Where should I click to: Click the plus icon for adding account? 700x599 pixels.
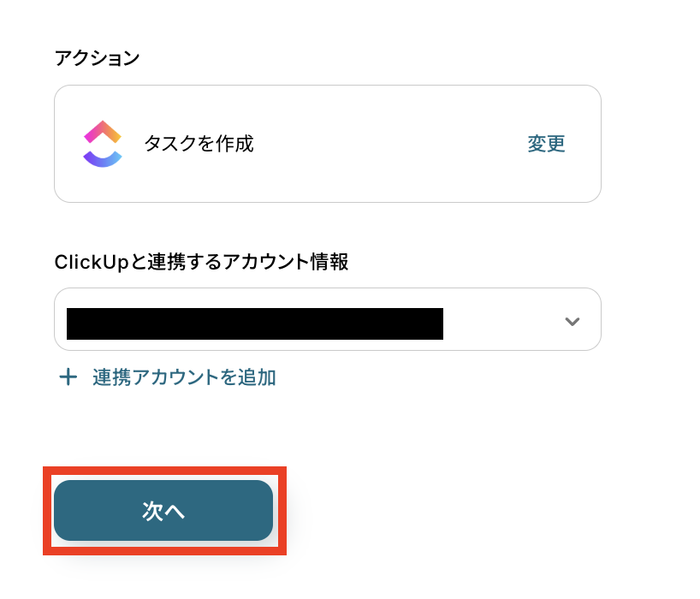[68, 377]
